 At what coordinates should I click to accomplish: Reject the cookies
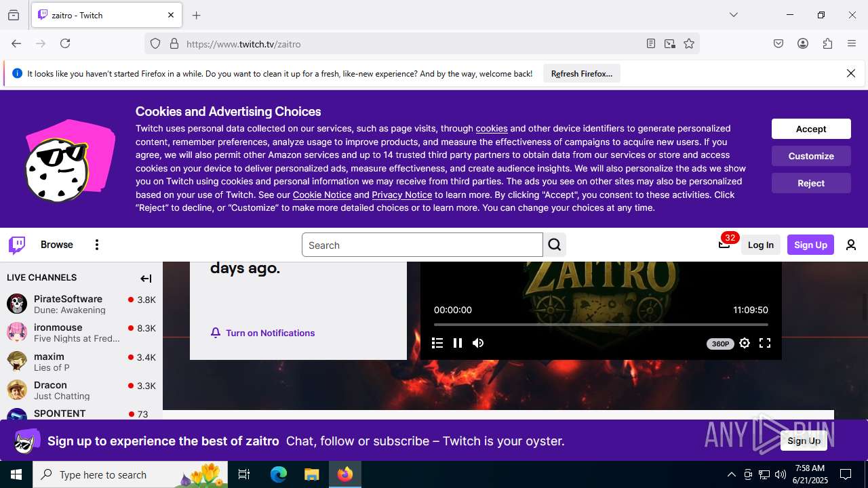pos(811,183)
